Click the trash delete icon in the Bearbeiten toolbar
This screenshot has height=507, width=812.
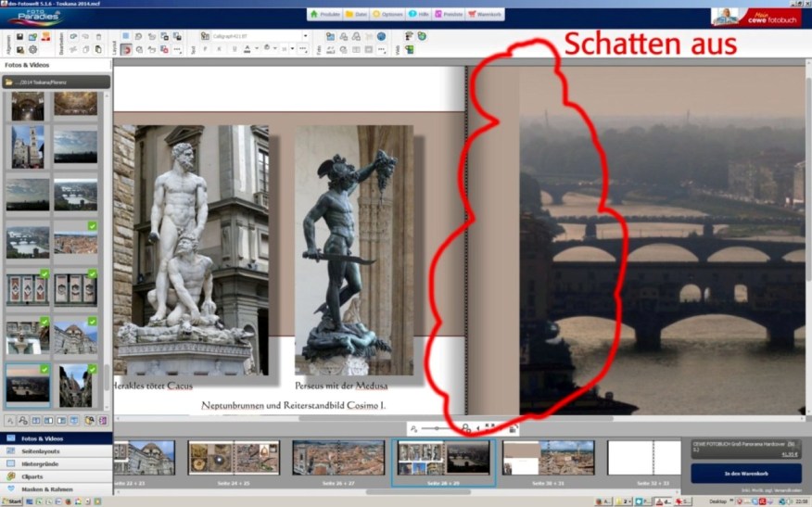click(98, 37)
